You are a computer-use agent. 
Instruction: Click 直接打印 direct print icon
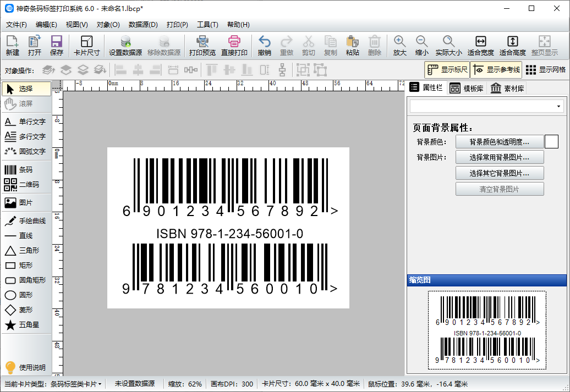pos(234,46)
